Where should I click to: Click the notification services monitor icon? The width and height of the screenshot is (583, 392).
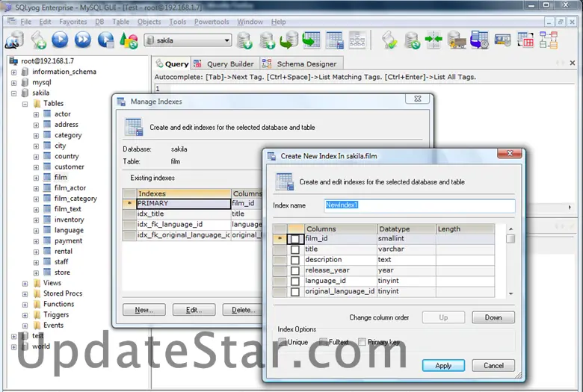(502, 40)
